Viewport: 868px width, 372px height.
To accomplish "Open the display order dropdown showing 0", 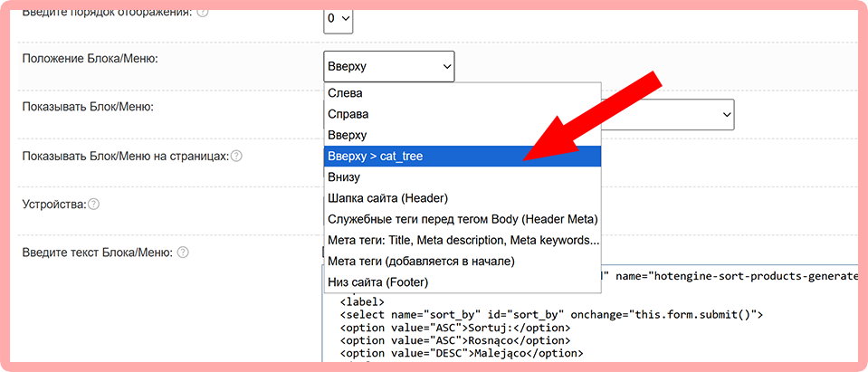I will coord(339,18).
